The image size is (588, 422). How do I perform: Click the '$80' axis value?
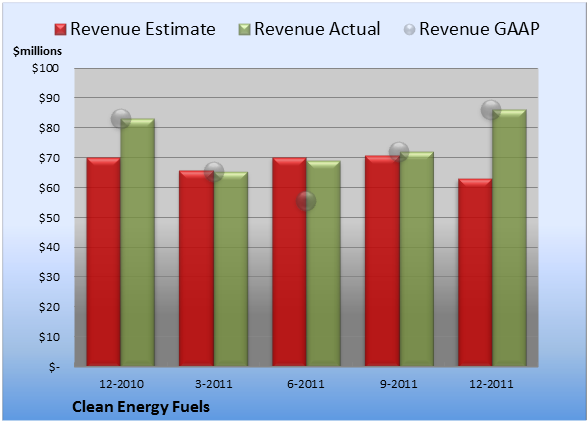49,128
